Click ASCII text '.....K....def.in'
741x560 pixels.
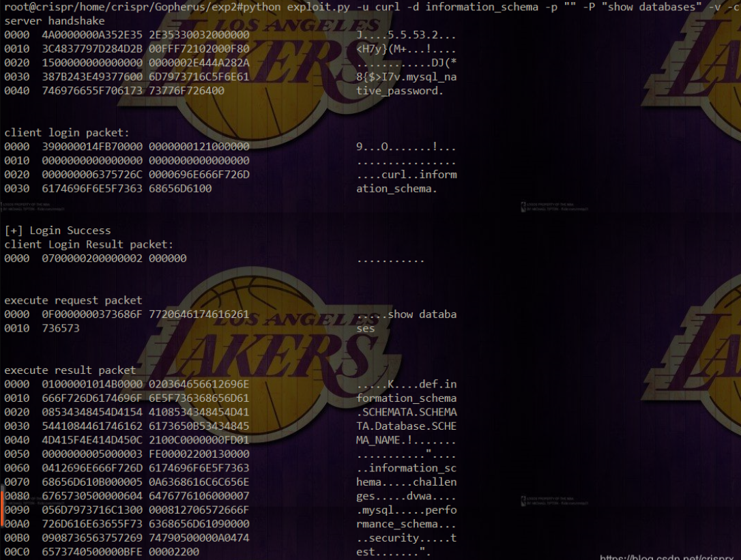[x=407, y=385]
